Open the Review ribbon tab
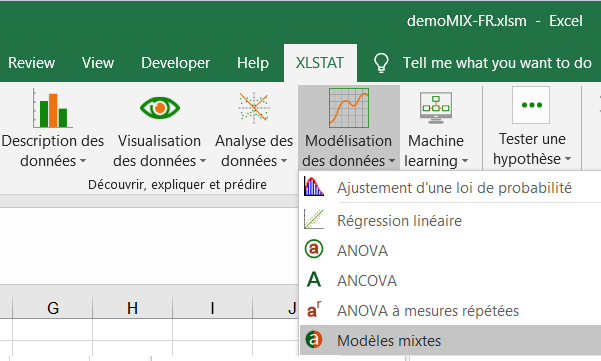This screenshot has height=361, width=601. [x=31, y=63]
